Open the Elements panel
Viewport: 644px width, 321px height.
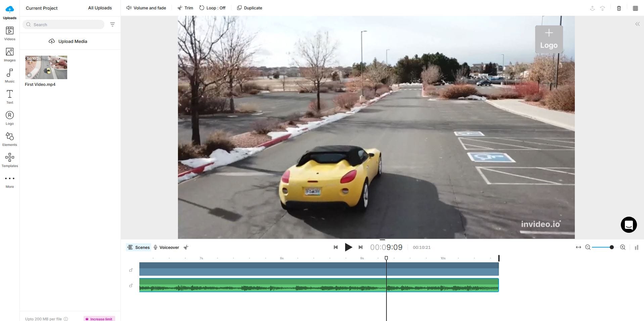[x=9, y=139]
